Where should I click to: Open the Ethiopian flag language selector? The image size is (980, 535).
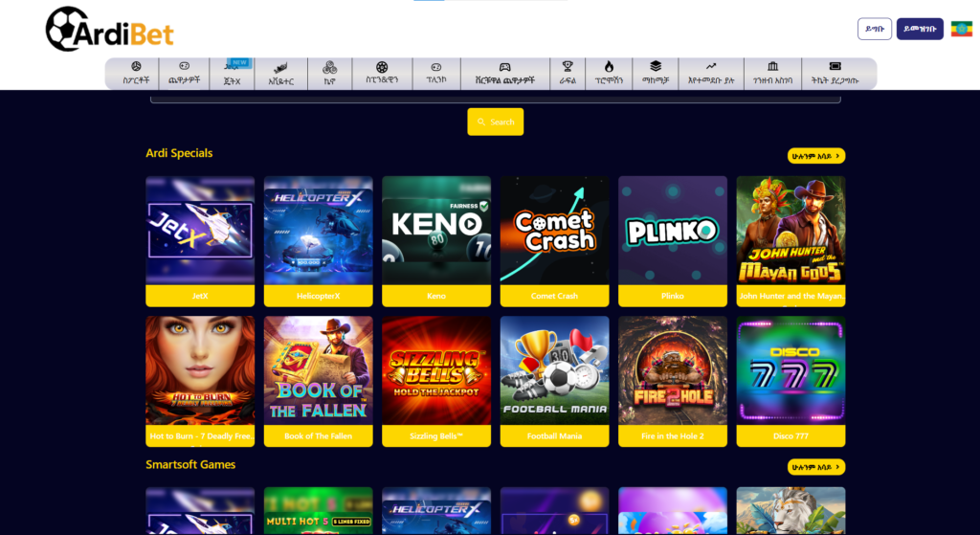coord(961,29)
